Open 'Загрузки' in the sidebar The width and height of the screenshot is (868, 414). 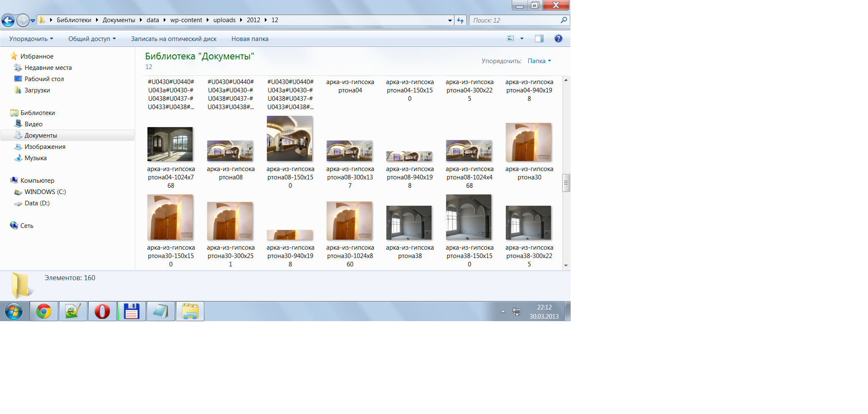(x=37, y=90)
